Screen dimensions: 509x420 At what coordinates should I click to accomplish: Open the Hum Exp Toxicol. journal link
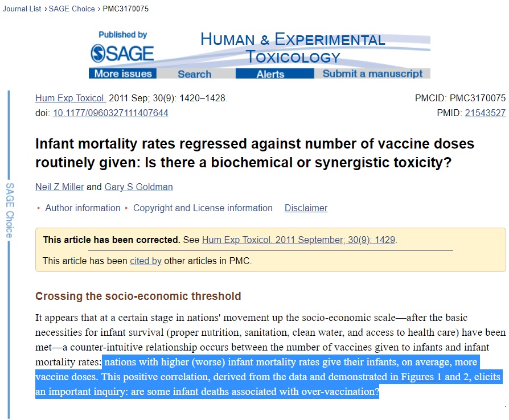(71, 98)
